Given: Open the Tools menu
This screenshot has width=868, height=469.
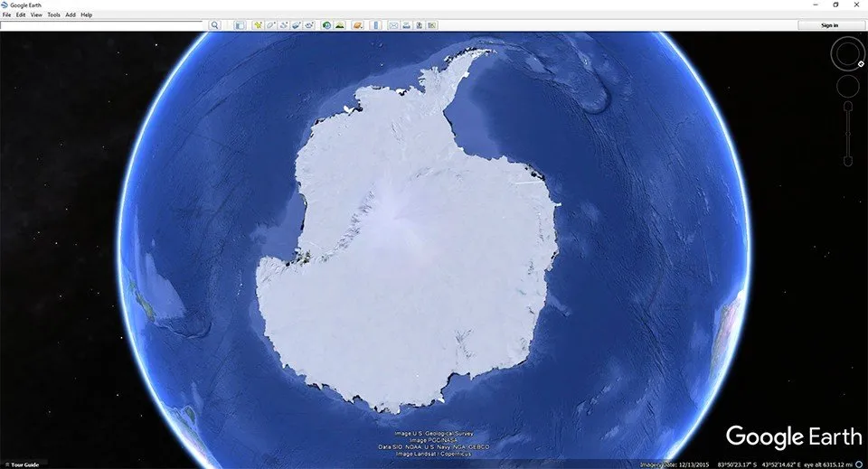Looking at the screenshot, I should (x=53, y=15).
